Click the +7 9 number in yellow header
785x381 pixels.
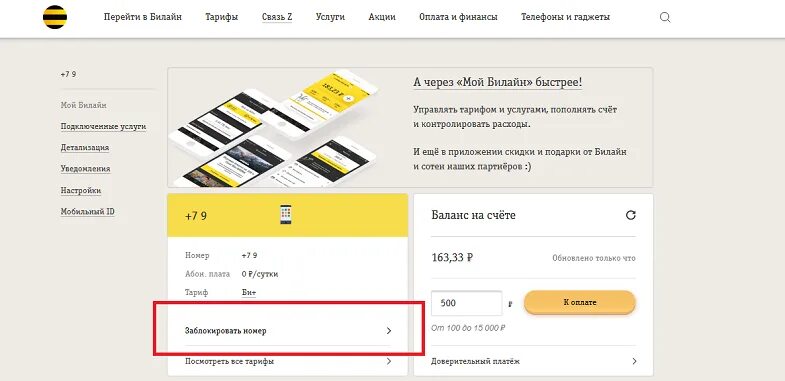coord(196,216)
